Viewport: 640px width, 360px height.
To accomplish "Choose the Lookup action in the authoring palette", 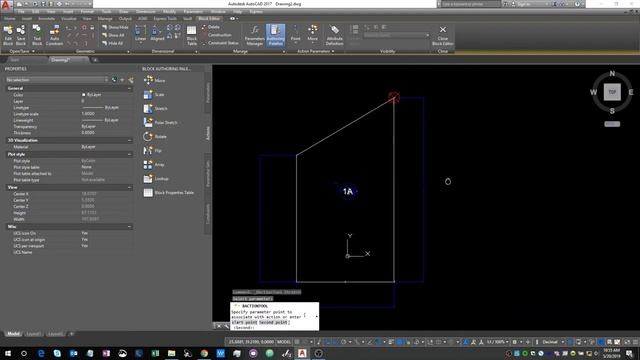I will [156, 178].
